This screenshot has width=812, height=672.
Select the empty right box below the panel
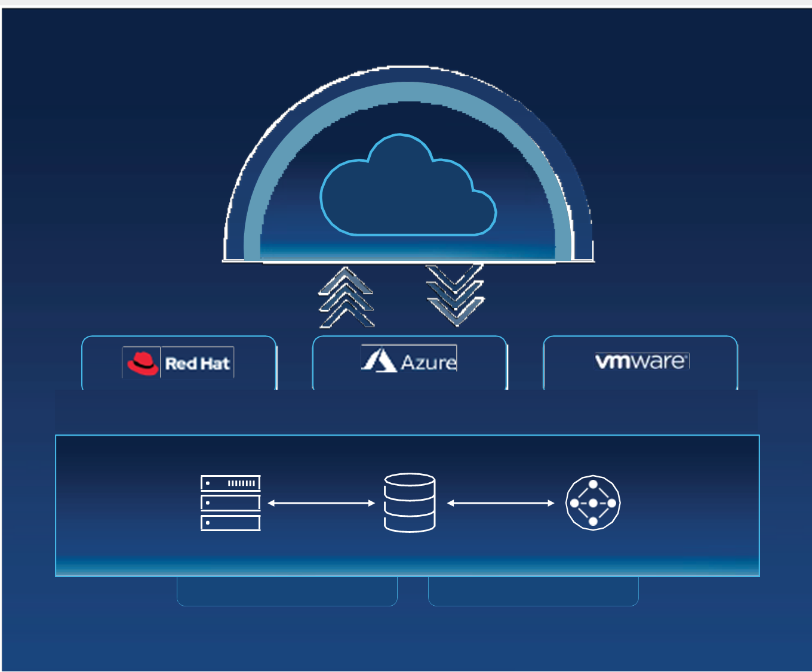coord(533,591)
